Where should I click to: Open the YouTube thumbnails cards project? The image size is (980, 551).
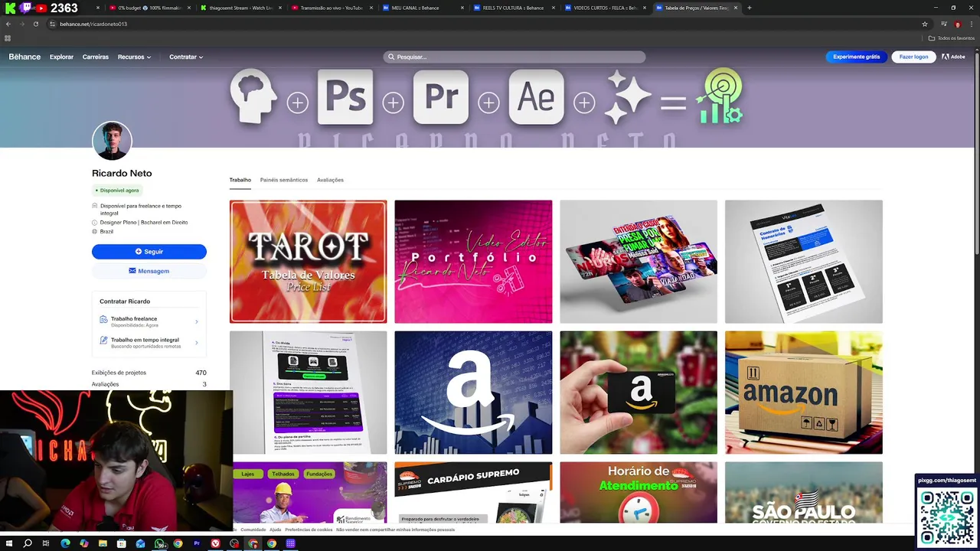point(639,262)
